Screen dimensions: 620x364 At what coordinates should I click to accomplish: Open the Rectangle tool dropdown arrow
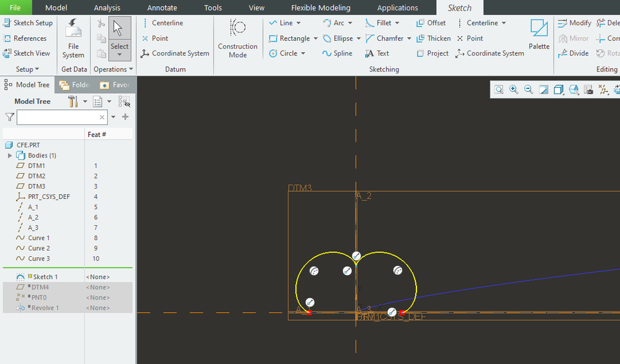pyautogui.click(x=315, y=38)
